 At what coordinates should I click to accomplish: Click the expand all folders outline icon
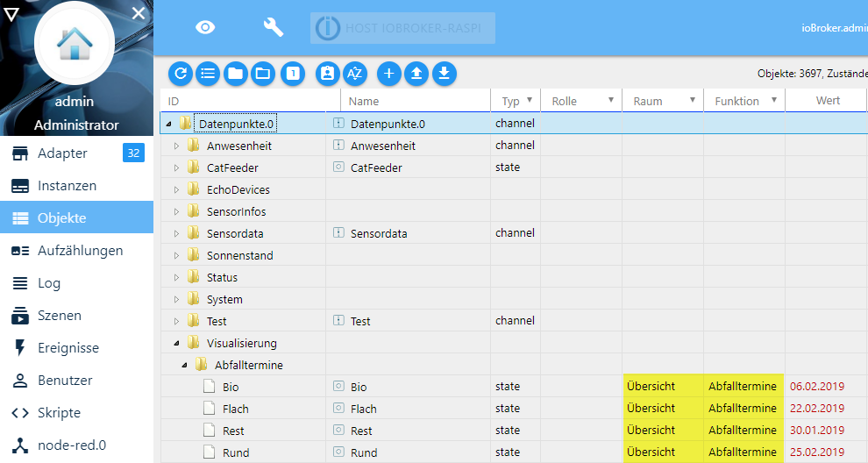click(x=262, y=74)
